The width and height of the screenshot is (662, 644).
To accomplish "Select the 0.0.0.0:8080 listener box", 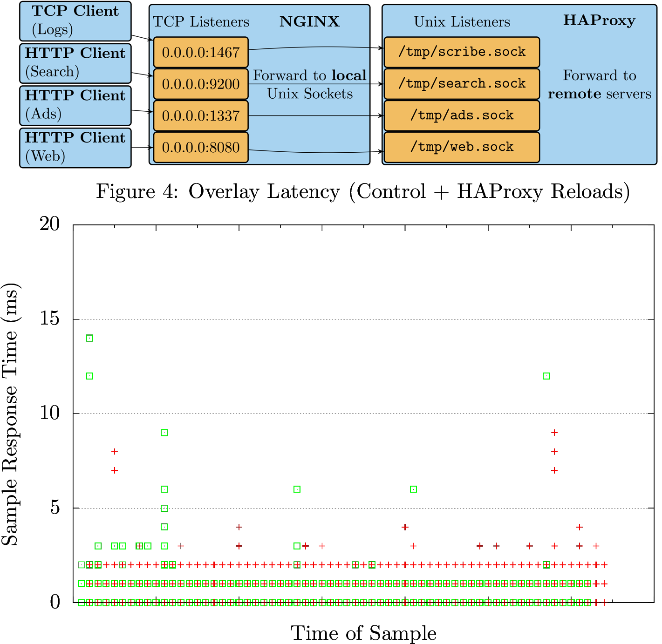I will click(x=201, y=147).
